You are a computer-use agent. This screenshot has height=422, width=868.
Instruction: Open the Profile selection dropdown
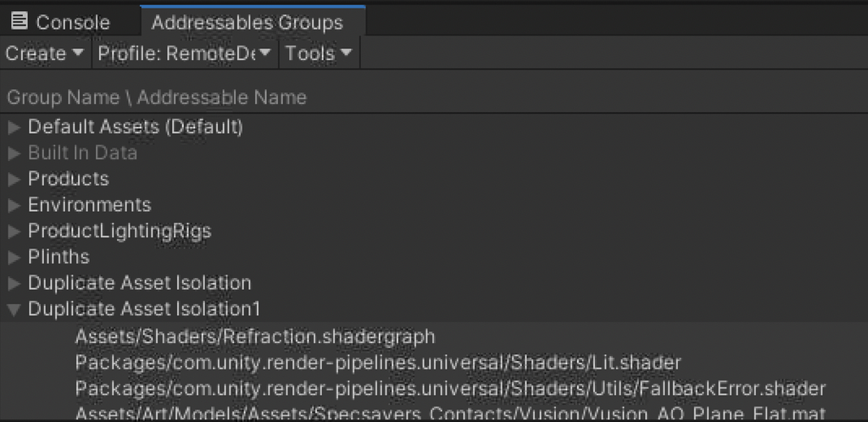pyautogui.click(x=184, y=53)
